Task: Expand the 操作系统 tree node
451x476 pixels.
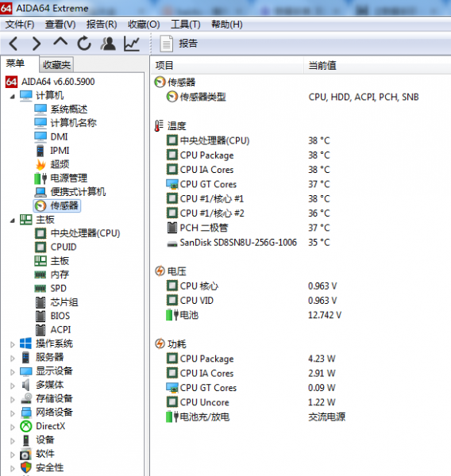Action: [13, 344]
